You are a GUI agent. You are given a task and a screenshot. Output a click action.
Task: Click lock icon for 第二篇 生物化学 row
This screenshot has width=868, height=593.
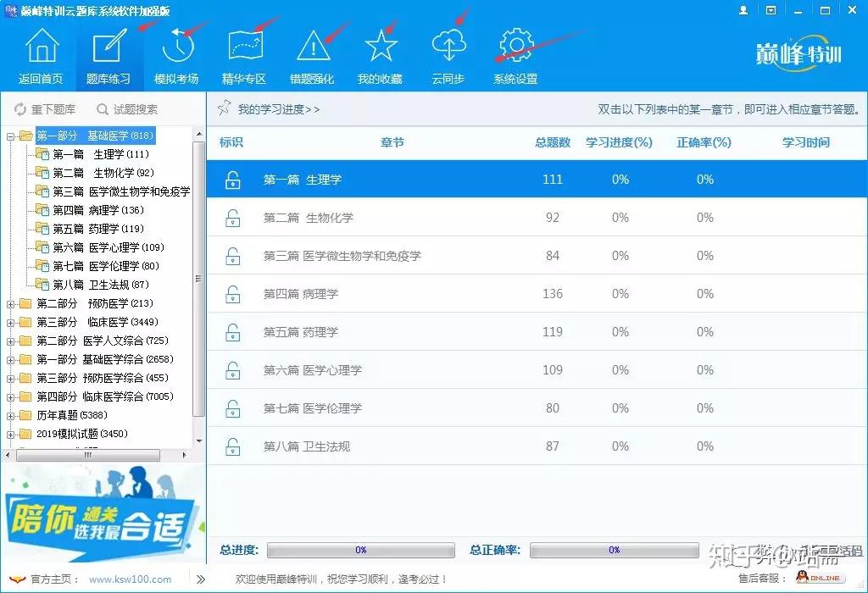point(232,218)
